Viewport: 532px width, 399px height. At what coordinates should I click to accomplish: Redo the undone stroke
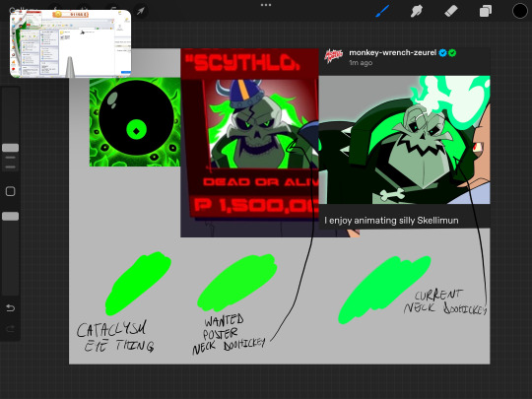tap(11, 328)
